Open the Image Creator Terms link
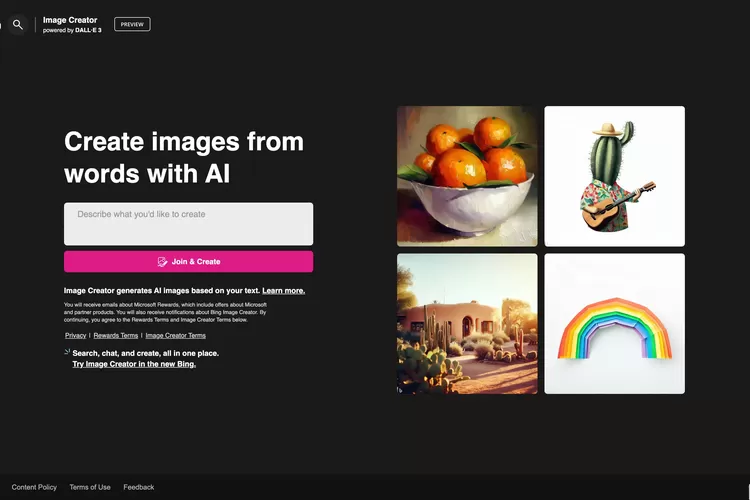 click(178, 336)
